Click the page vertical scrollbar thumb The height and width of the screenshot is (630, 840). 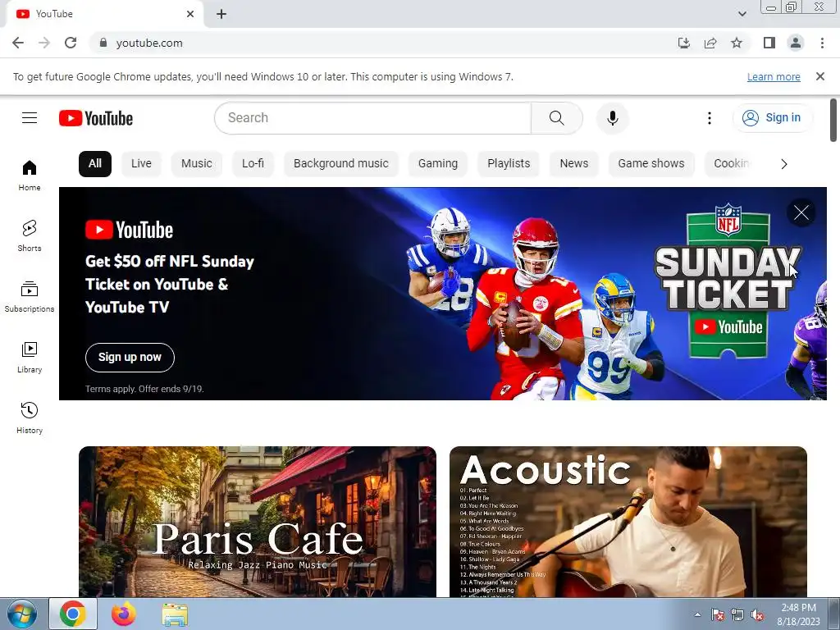pos(833,120)
